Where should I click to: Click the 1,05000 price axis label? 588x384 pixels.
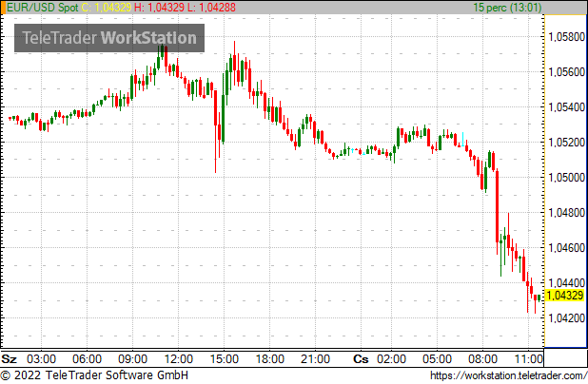(x=567, y=177)
